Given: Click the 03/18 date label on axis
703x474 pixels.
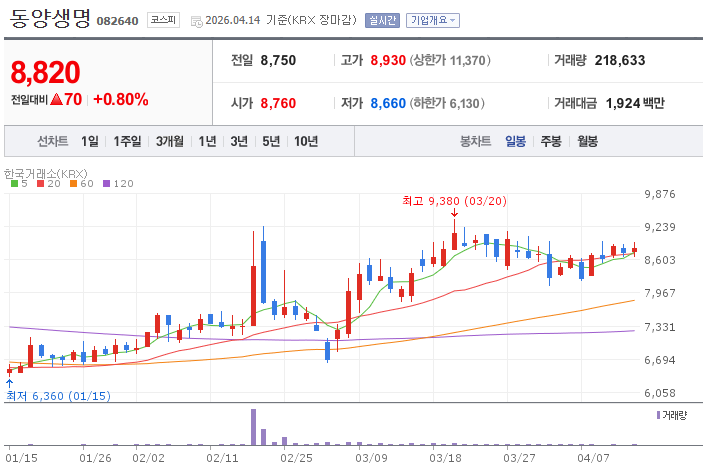Looking at the screenshot, I should point(445,458).
